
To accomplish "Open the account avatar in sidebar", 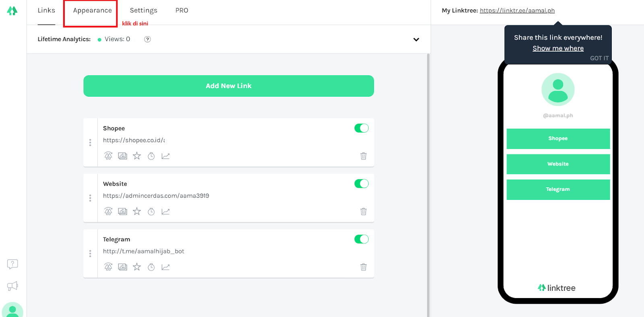I will coord(12,310).
